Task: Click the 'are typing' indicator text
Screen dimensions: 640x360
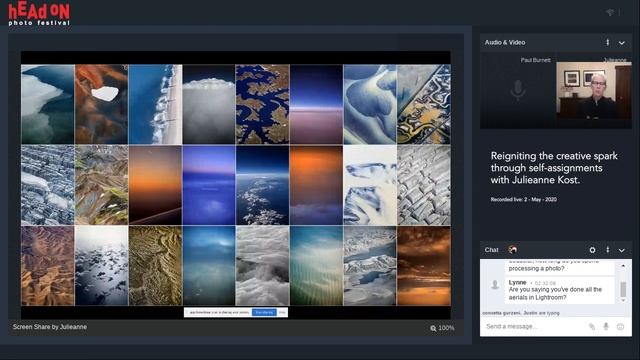Action: pos(549,313)
